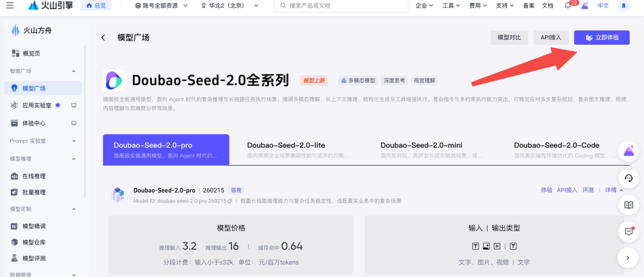Click the 火山方舟 logo in the sidebar
This screenshot has width=644, height=277.
[32, 30]
